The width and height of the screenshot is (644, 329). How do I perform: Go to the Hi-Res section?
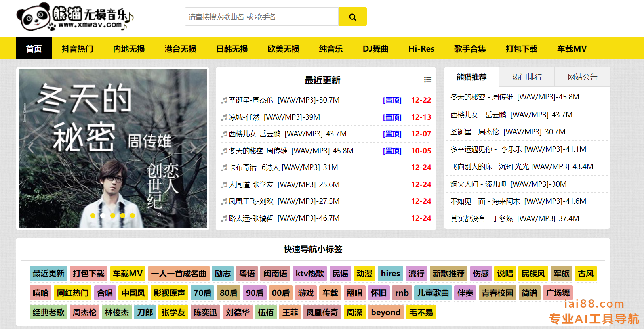pos(421,48)
